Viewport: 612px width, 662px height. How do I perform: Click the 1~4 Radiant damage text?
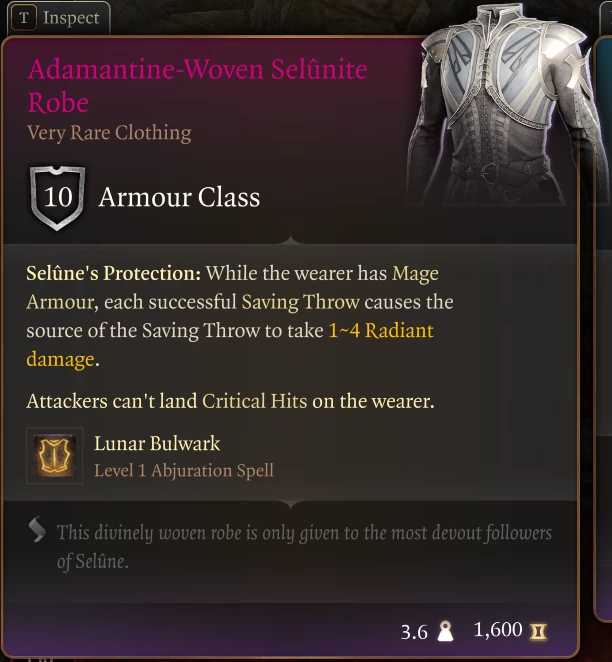230,345
